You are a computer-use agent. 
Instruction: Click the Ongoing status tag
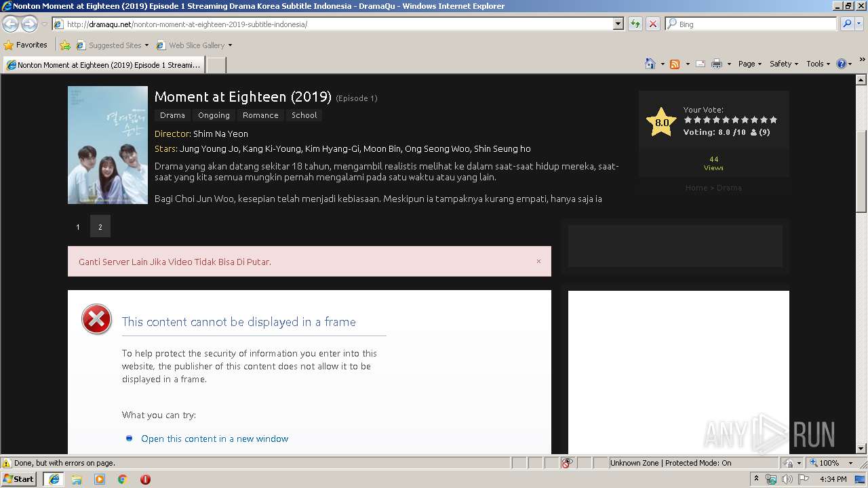[214, 115]
